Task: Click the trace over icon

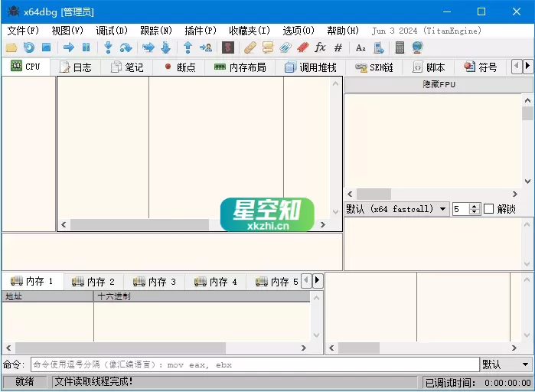Action: coord(166,47)
